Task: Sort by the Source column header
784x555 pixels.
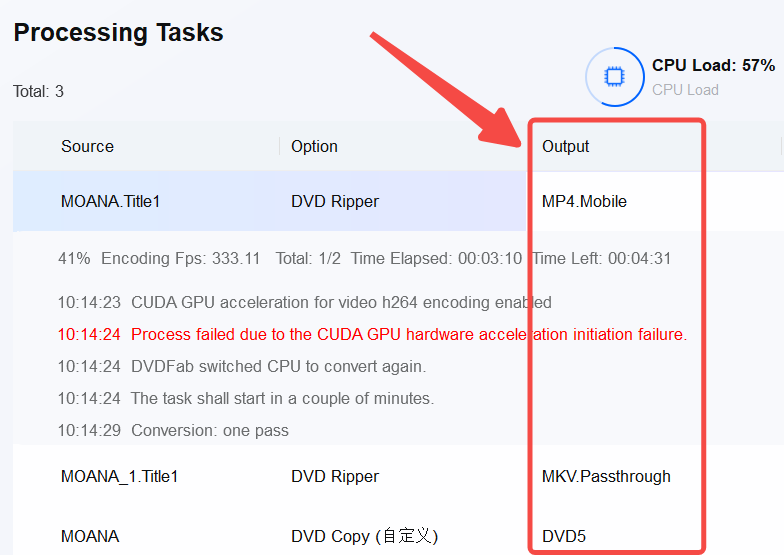Action: click(x=87, y=146)
